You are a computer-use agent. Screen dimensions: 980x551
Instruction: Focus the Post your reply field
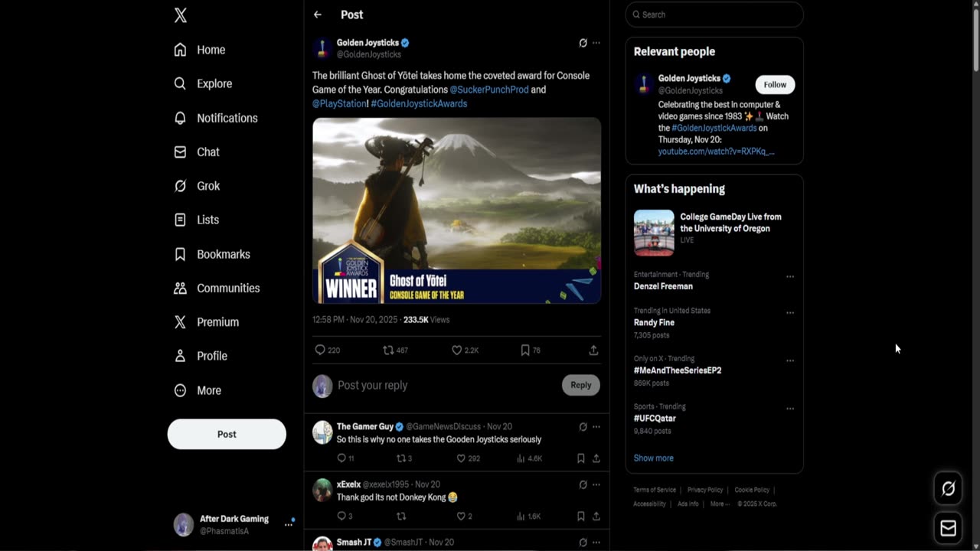click(446, 385)
